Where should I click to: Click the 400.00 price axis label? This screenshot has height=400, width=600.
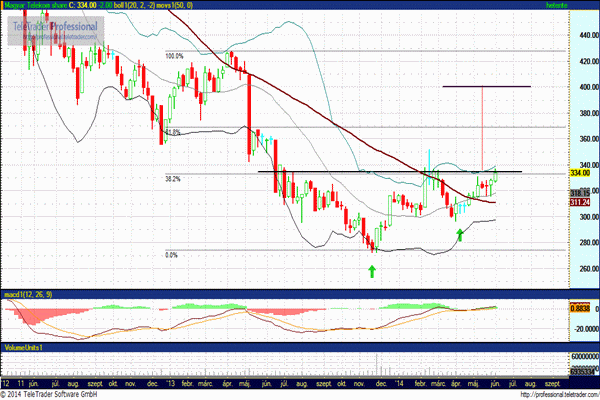coord(589,87)
